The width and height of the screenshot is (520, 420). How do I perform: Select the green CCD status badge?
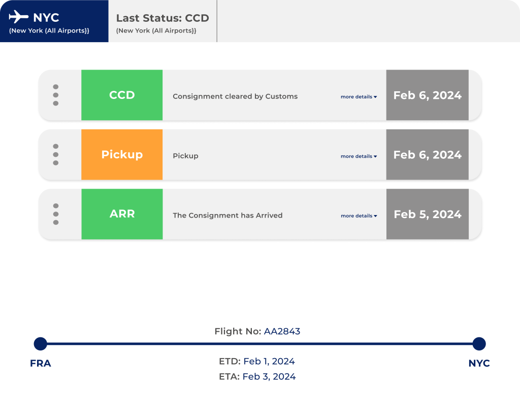click(122, 95)
